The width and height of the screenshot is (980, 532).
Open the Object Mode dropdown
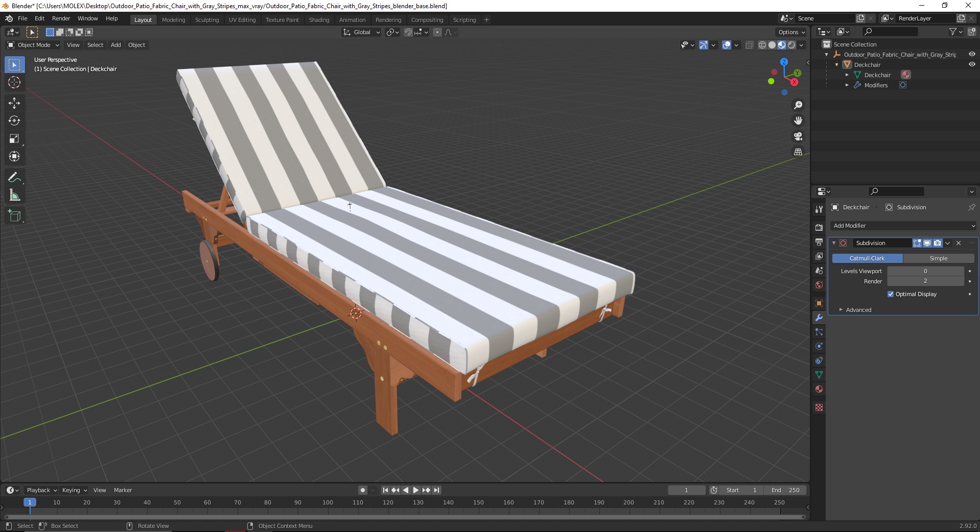[x=33, y=45]
